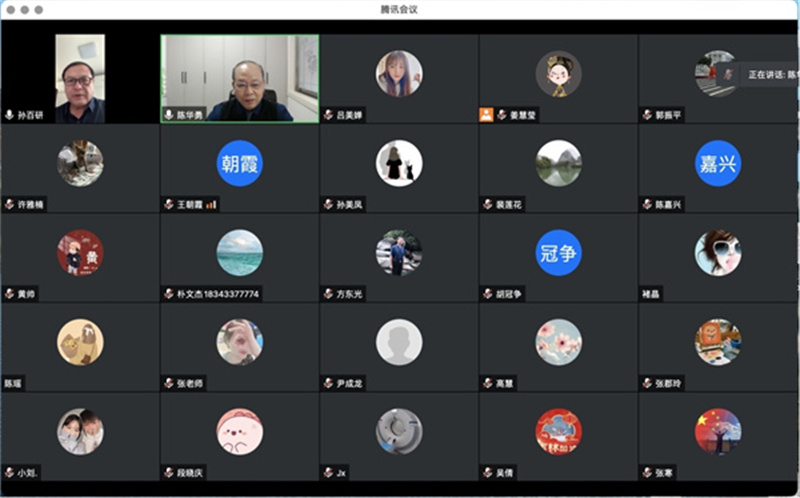
Task: Click the microphone icon beside 孙百研
Action: point(9,115)
